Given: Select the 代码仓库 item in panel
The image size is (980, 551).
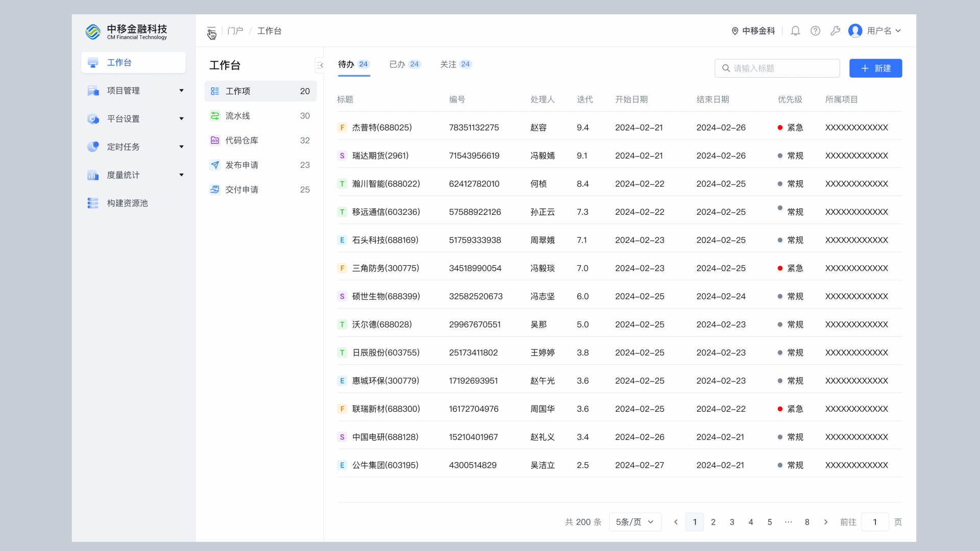Looking at the screenshot, I should (x=260, y=140).
